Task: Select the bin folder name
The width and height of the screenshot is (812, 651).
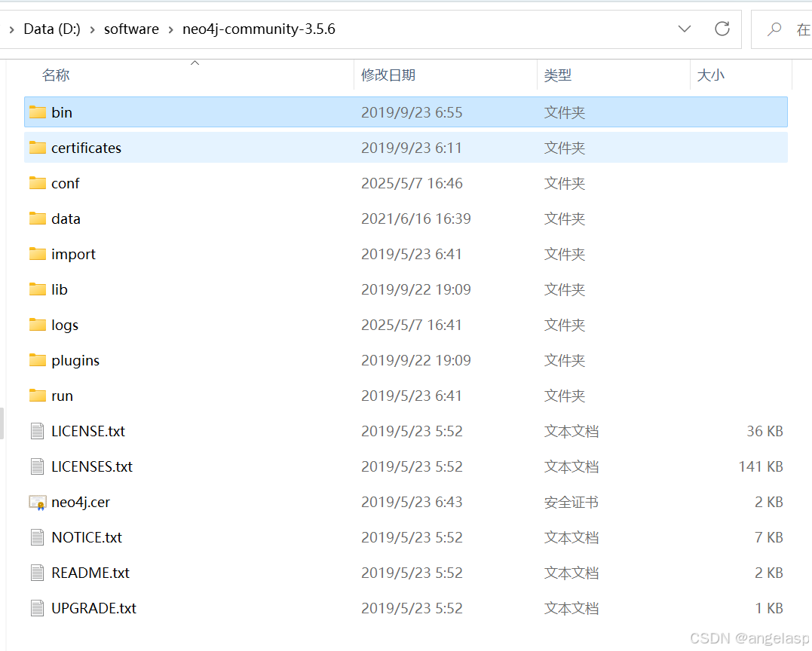Action: pyautogui.click(x=62, y=112)
